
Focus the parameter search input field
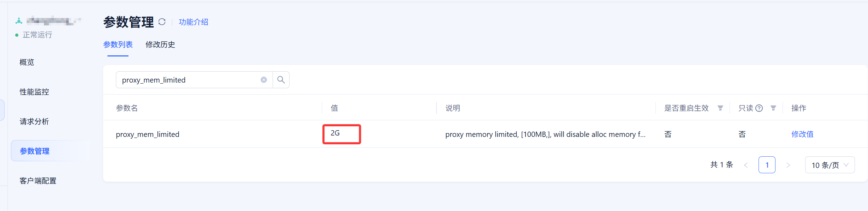point(189,80)
